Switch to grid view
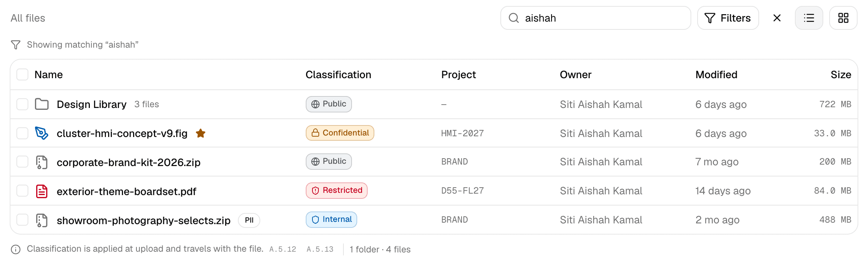This screenshot has width=868, height=277. (x=843, y=18)
